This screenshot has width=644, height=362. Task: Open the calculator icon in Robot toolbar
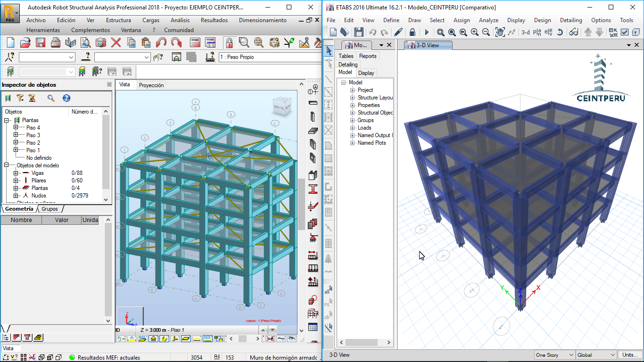tap(195, 42)
